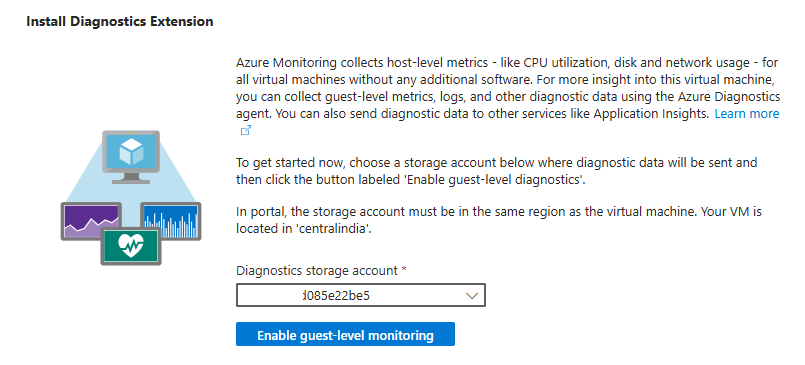Click the white heartbeat heart symbol
This screenshot has width=805, height=365.
pos(131,245)
